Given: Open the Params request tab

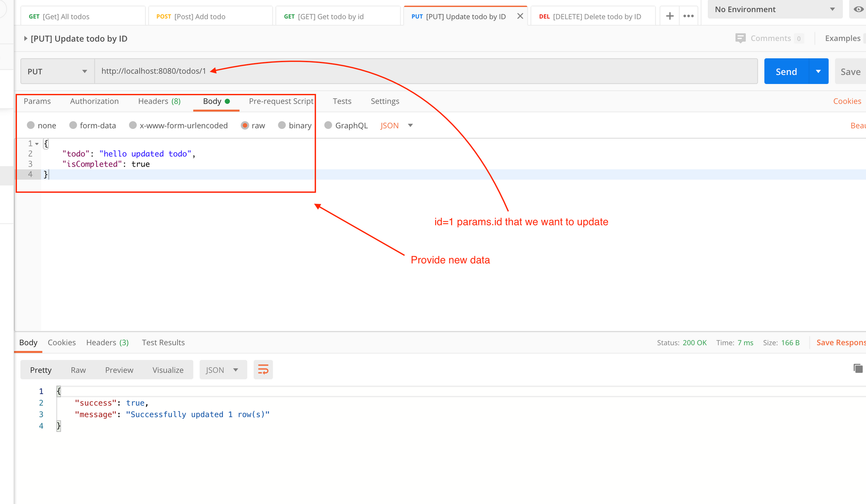Looking at the screenshot, I should (x=37, y=101).
